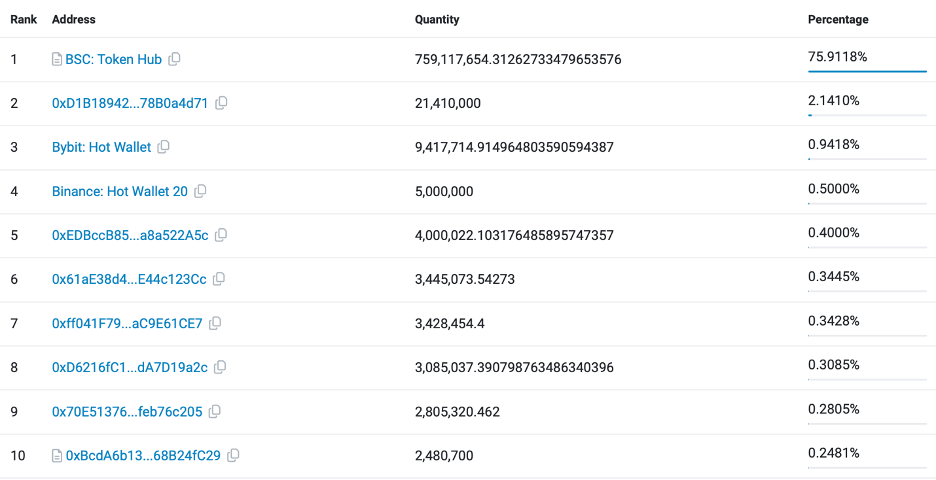936x480 pixels.
Task: Copy address 0x61aE38d4...E44c123Cc
Action: click(x=219, y=279)
